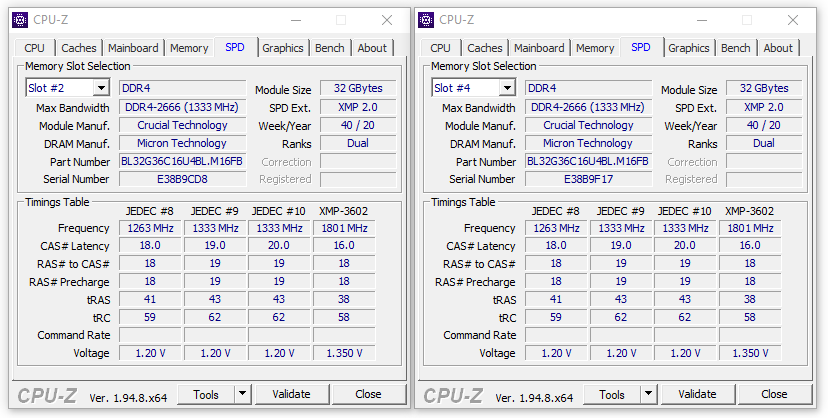Viewport: 828px width, 418px height.
Task: Select Memory tab in right window
Action: point(595,48)
